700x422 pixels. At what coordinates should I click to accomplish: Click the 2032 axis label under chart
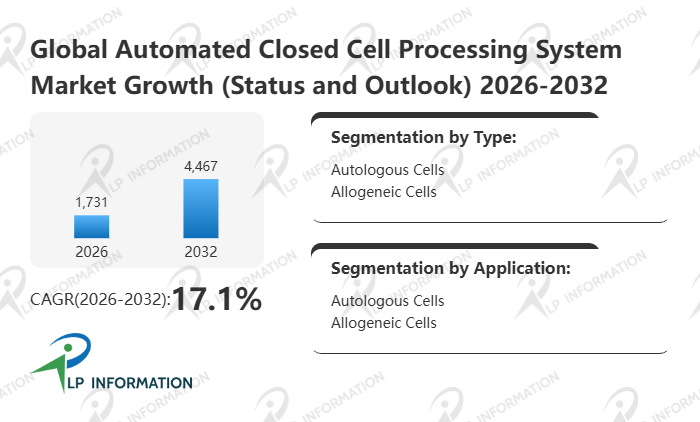point(201,251)
